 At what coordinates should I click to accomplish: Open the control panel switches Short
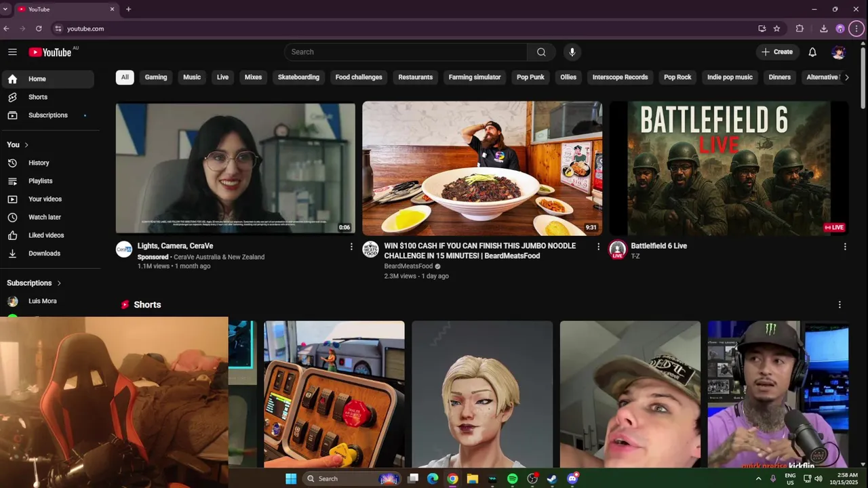tap(334, 394)
